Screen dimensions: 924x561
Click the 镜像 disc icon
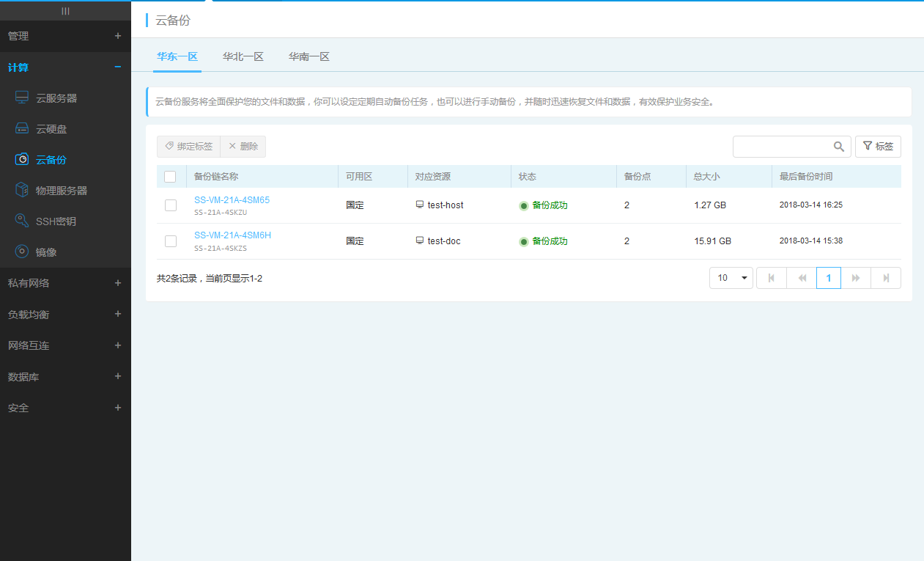pos(22,252)
